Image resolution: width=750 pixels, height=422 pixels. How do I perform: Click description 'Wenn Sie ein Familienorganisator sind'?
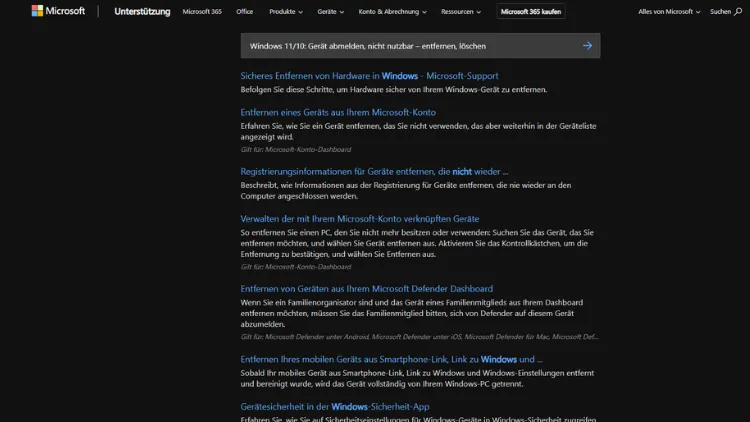point(412,313)
